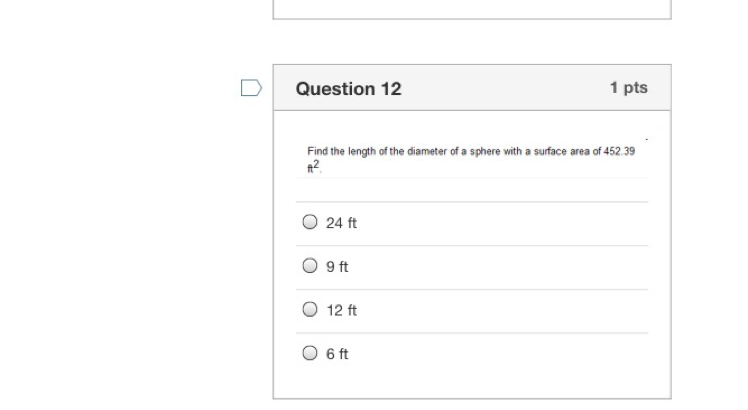Click the word 'diameter' in the question
748x410 pixels.
click(424, 152)
